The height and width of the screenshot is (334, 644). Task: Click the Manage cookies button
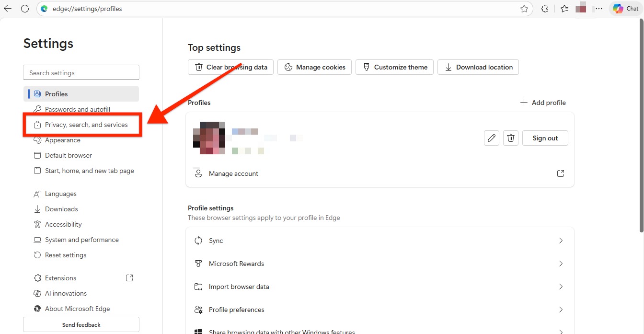click(315, 67)
